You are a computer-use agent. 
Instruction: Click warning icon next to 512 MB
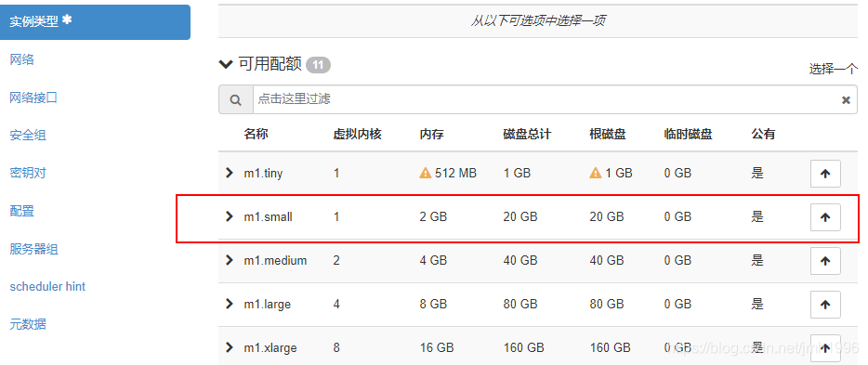425,173
